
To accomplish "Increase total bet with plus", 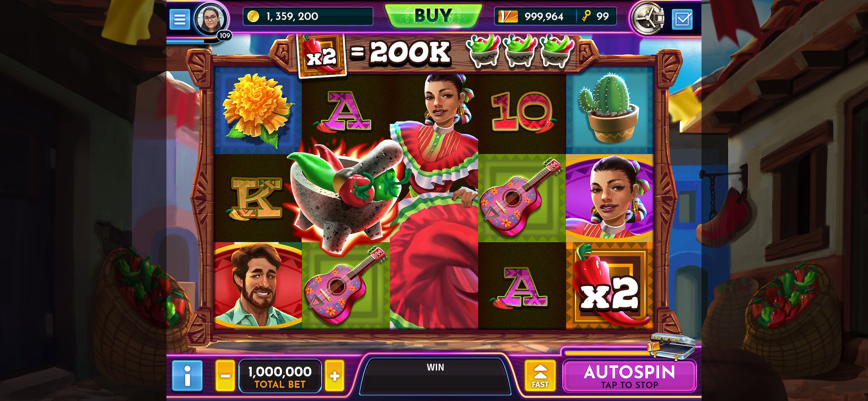I will tap(335, 376).
